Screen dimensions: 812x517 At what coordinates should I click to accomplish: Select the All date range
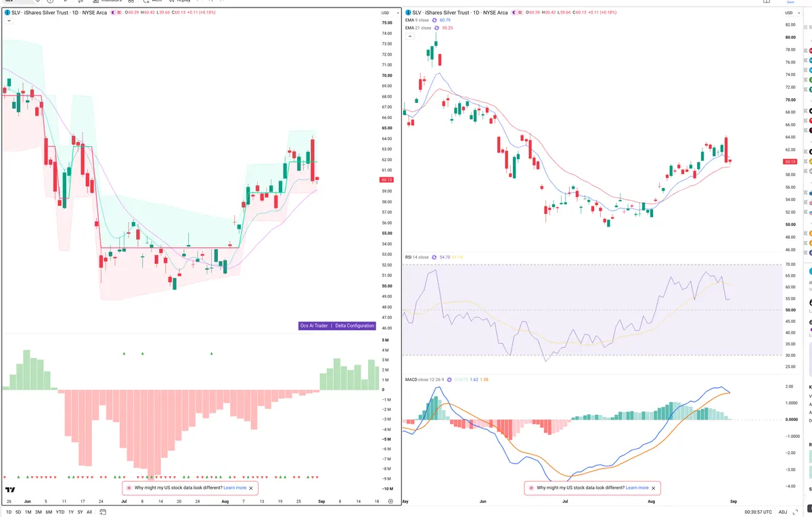point(89,512)
